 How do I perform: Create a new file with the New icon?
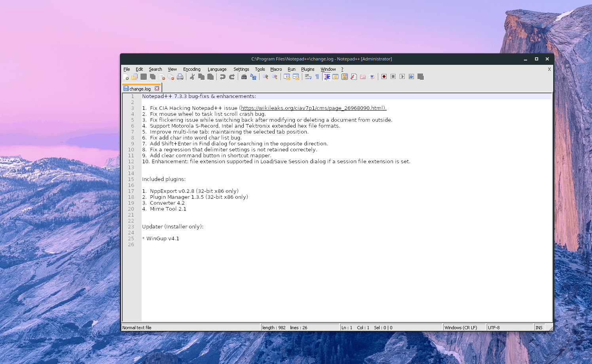click(x=126, y=77)
